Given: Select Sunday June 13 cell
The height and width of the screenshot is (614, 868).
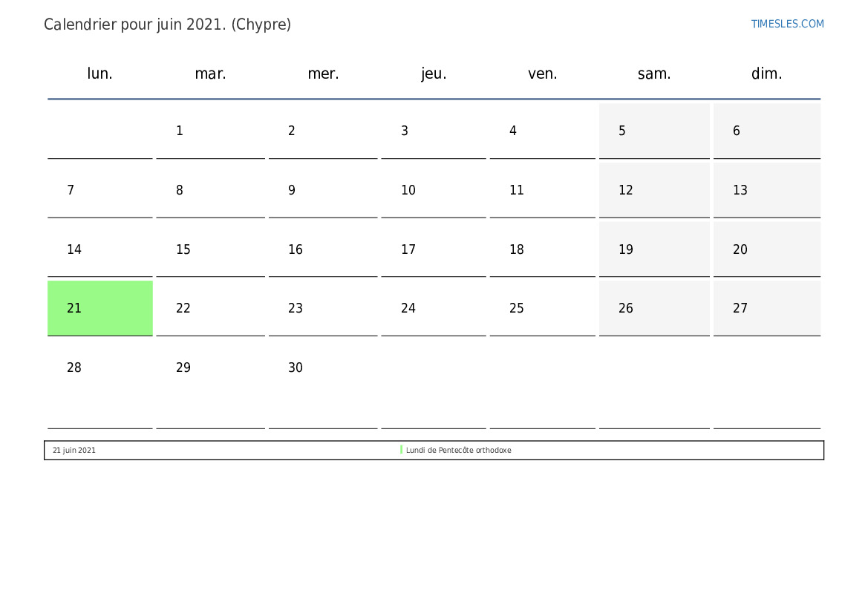Looking at the screenshot, I should [766, 190].
